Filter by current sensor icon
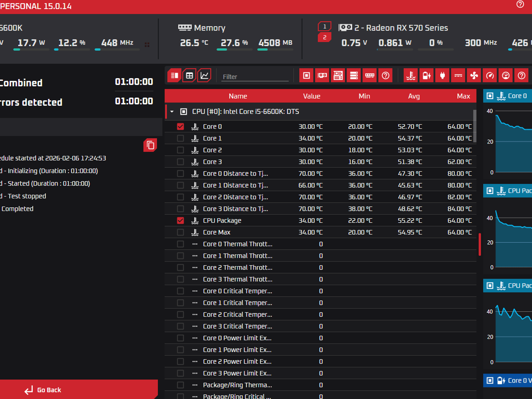Viewport: 532px width, 399px height. pyautogui.click(x=458, y=76)
